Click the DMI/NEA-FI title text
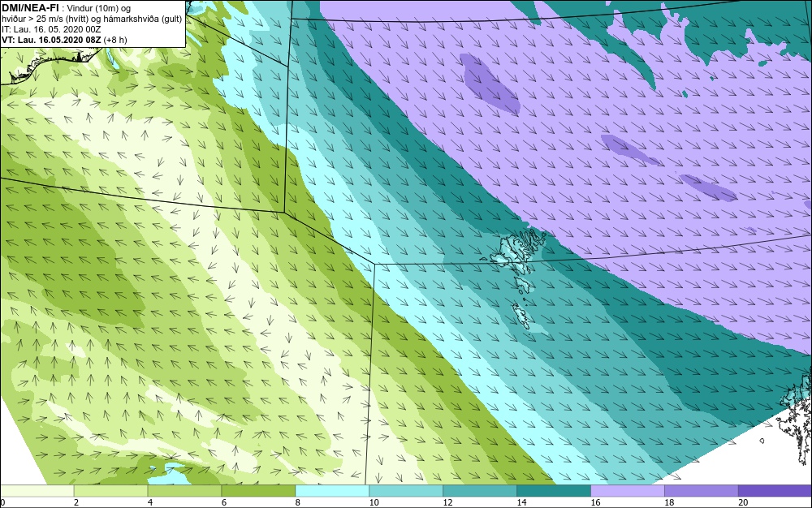812x508 pixels. pos(29,7)
